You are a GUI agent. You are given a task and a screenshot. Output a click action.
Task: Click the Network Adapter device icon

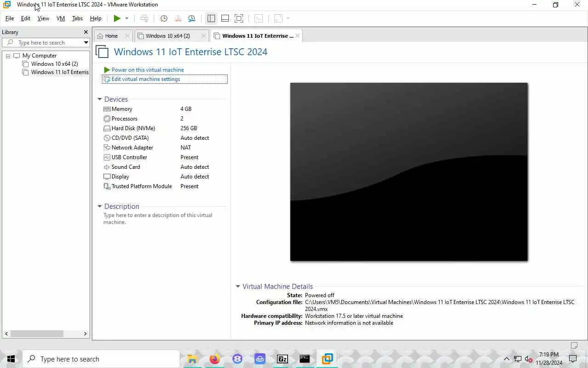[107, 148]
